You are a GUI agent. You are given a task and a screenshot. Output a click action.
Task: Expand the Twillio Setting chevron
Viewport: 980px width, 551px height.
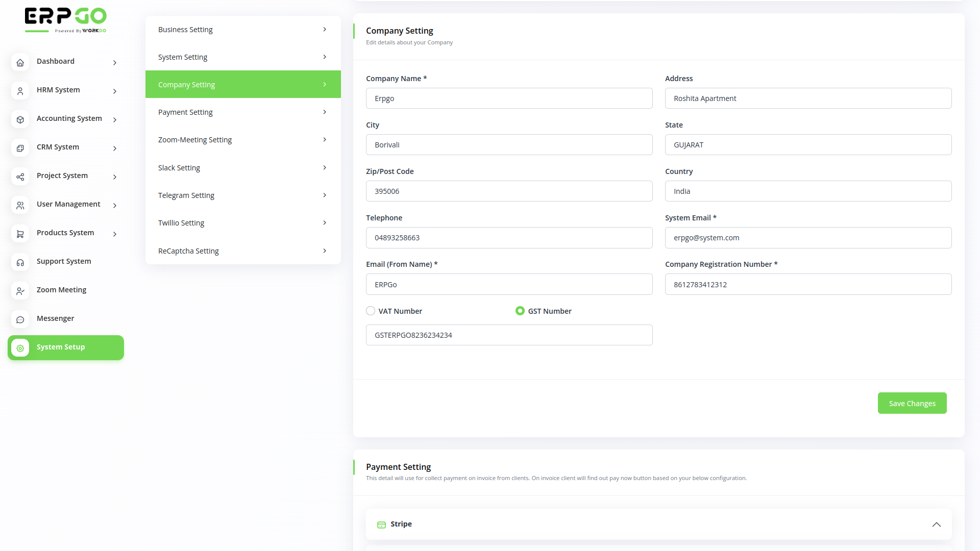coord(325,222)
